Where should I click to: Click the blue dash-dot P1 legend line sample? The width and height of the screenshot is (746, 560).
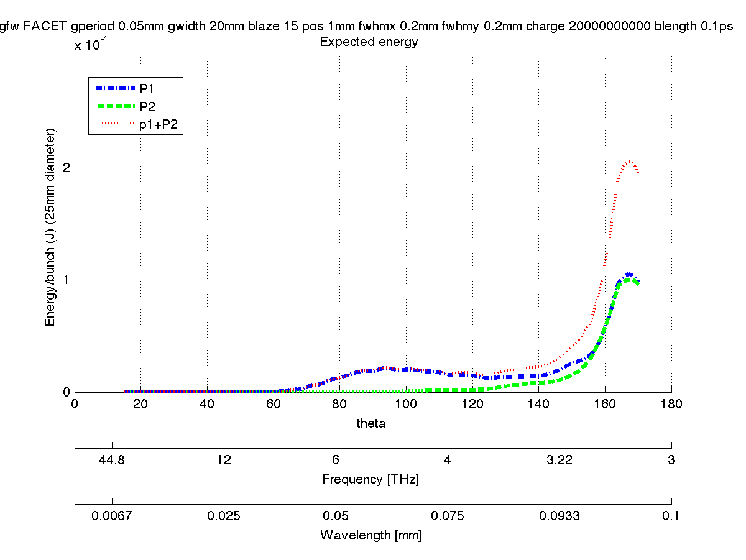coord(115,88)
